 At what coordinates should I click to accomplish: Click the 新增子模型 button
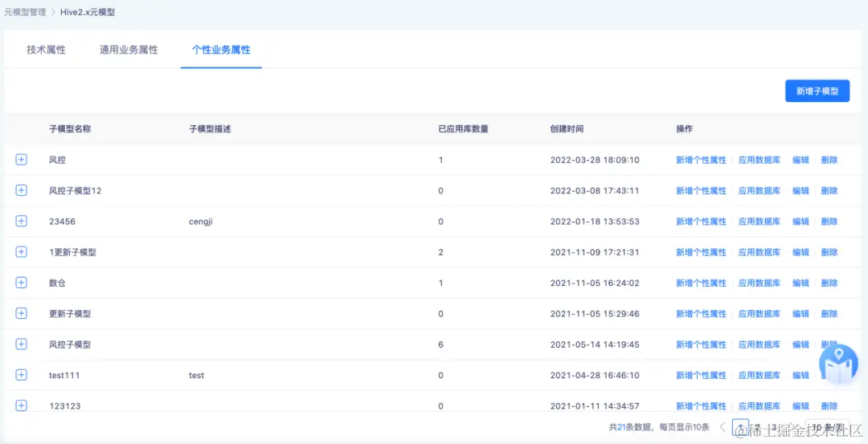coord(817,92)
